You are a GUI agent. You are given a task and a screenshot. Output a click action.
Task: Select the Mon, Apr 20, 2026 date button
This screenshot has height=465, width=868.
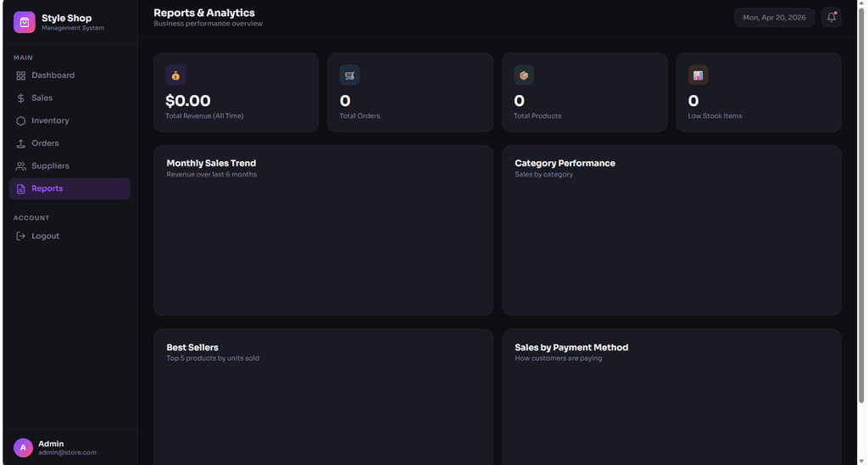click(x=774, y=18)
